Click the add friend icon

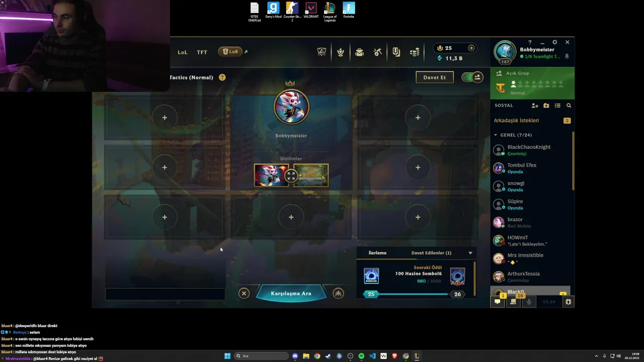pyautogui.click(x=535, y=106)
